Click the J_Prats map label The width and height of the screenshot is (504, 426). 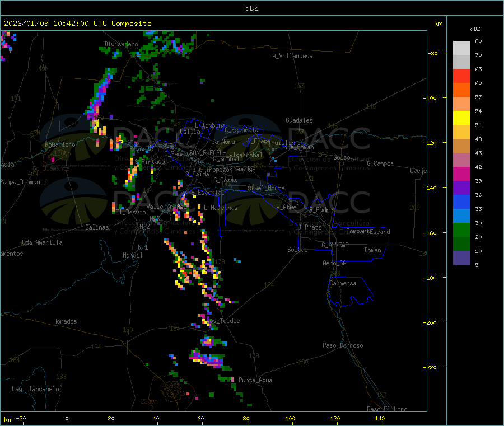coord(310,227)
